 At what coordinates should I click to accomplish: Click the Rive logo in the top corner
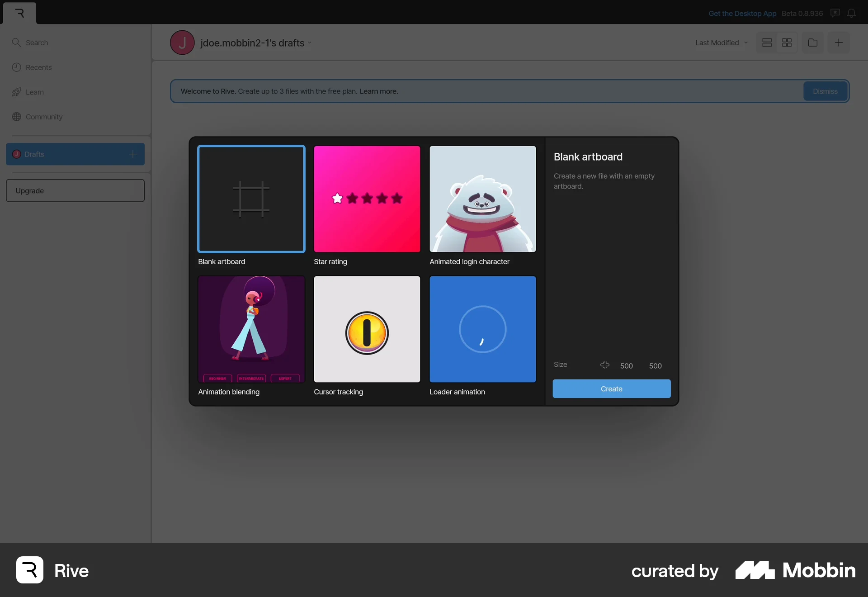(x=19, y=13)
